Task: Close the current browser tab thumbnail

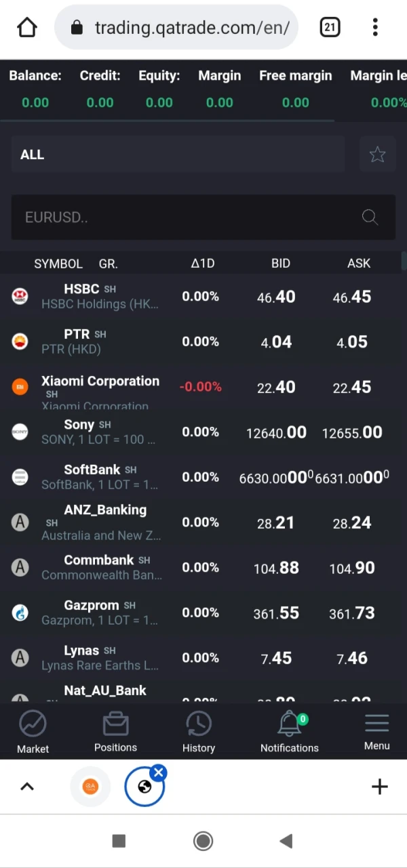Action: (159, 772)
